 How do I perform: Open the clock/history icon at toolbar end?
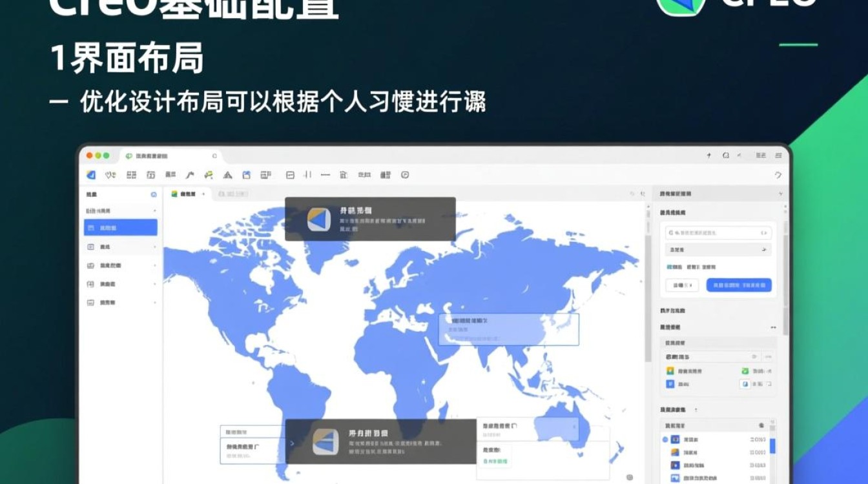(404, 174)
